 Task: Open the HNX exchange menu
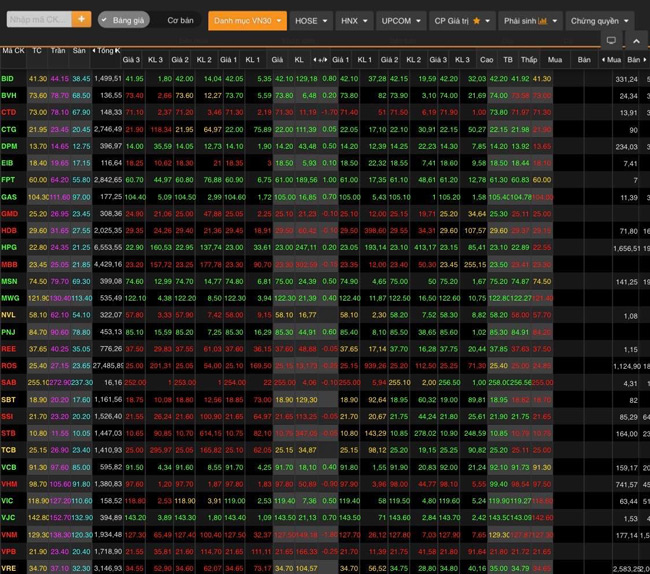353,20
